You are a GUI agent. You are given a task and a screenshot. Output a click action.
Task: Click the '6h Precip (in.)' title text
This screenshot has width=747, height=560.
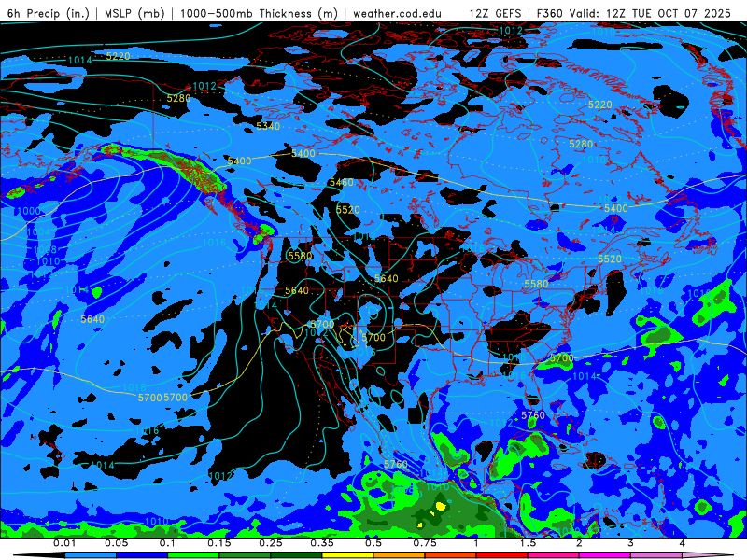pos(49,13)
